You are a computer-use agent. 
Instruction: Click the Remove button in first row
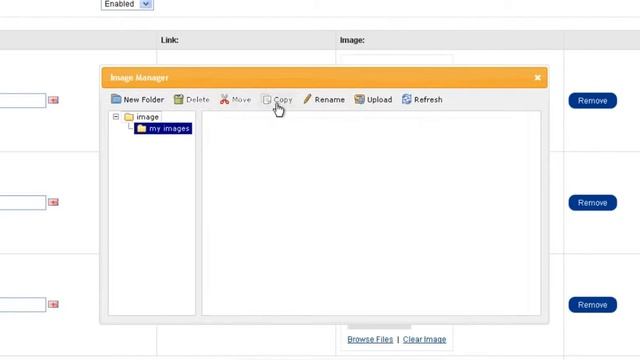[x=592, y=101]
